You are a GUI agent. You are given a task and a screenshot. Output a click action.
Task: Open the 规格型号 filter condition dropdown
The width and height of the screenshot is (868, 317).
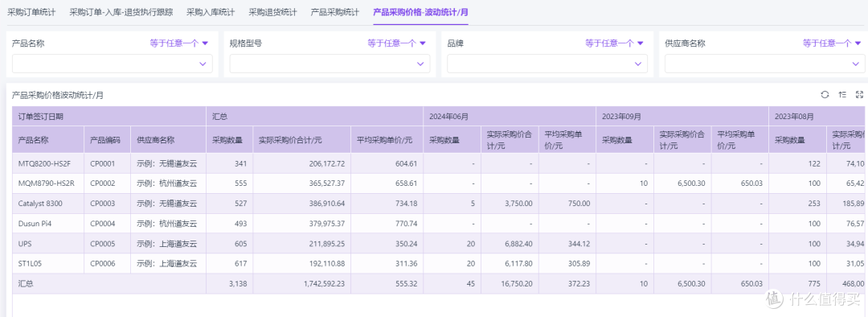396,43
